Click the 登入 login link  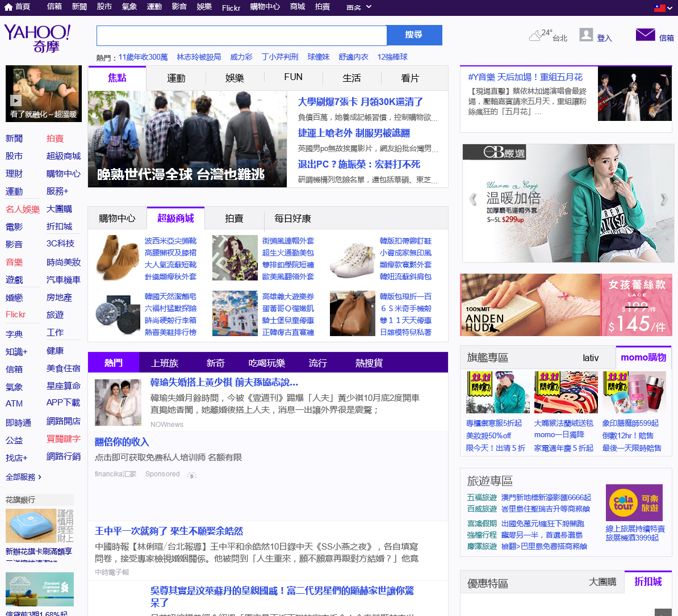(605, 38)
